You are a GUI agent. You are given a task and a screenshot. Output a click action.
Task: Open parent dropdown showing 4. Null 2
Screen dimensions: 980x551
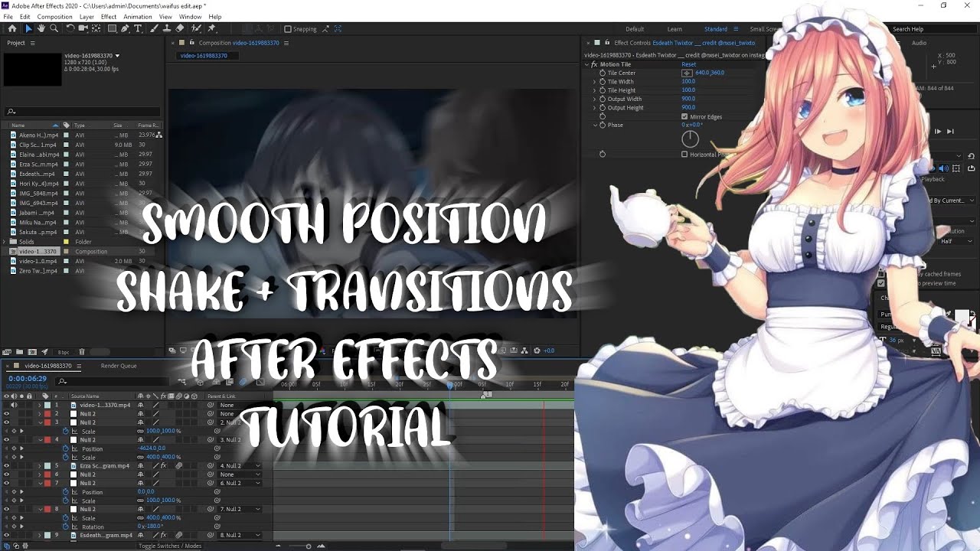coord(240,465)
